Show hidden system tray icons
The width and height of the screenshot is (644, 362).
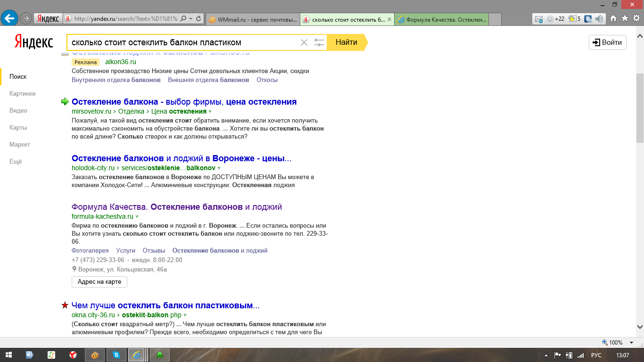click(546, 355)
